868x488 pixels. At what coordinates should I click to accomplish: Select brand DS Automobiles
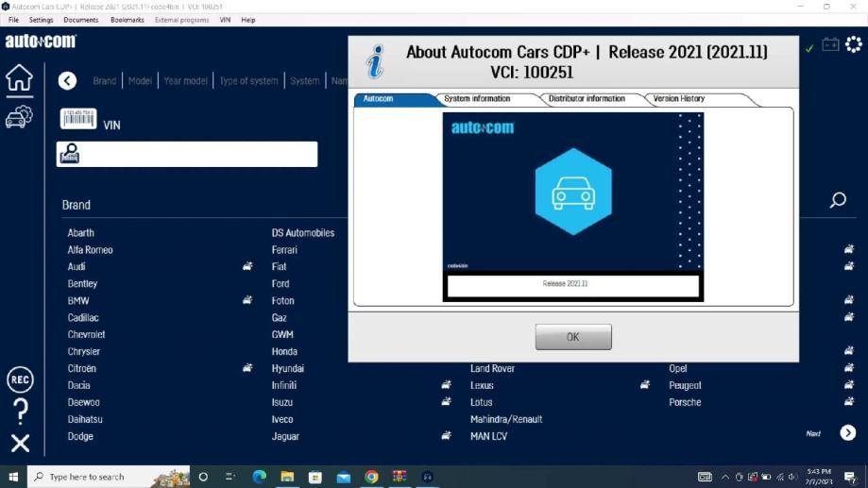click(x=303, y=233)
